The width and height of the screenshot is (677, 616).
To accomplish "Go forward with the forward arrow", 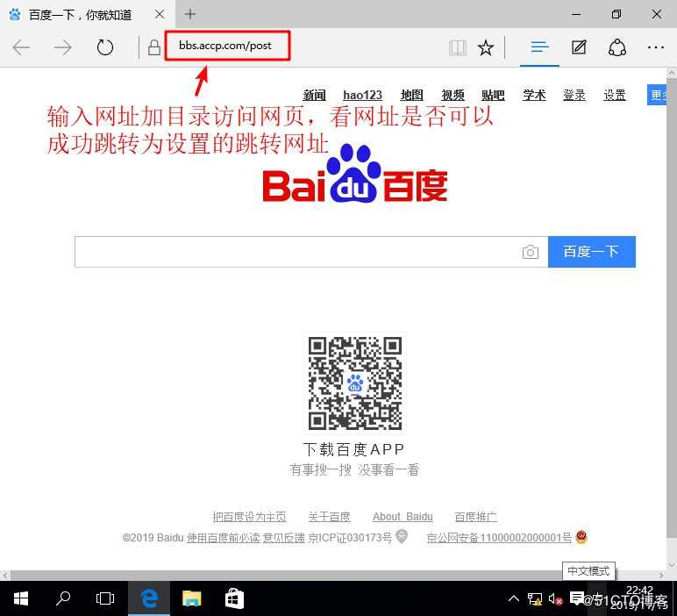I will coord(62,47).
